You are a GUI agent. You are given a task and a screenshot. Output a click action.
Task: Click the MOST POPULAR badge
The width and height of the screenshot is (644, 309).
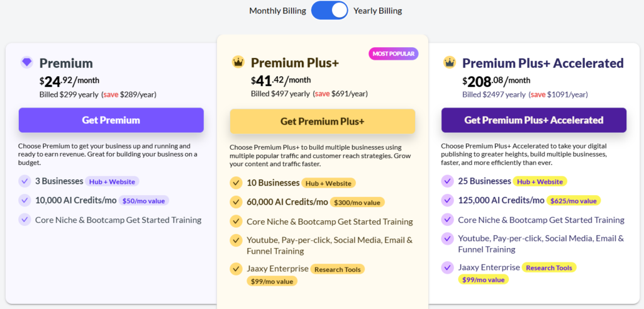pos(393,54)
